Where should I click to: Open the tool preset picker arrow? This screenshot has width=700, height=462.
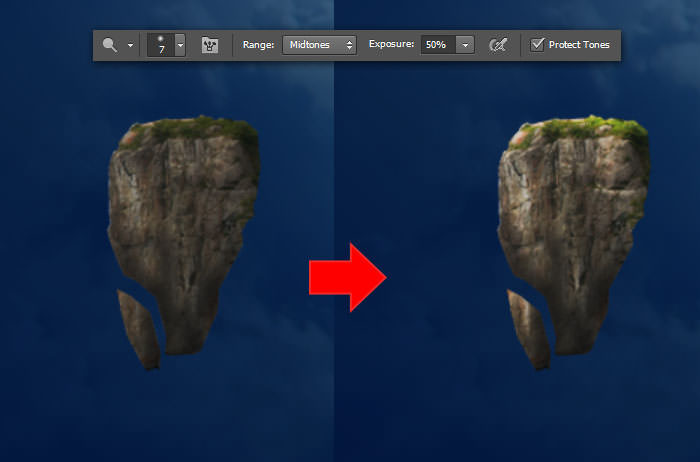click(130, 45)
